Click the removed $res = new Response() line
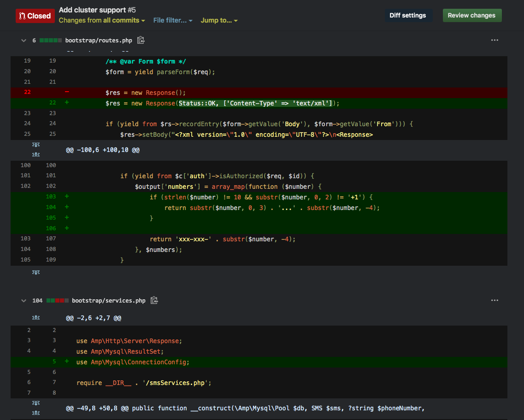This screenshot has width=524, height=420. [x=145, y=93]
